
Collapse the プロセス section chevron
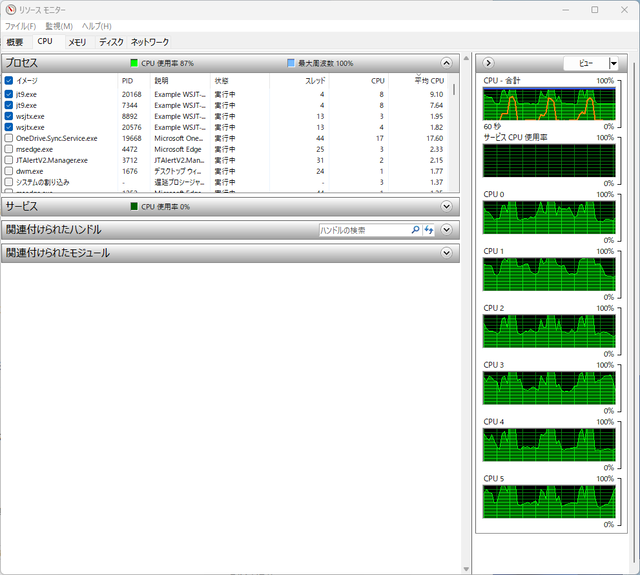click(447, 63)
